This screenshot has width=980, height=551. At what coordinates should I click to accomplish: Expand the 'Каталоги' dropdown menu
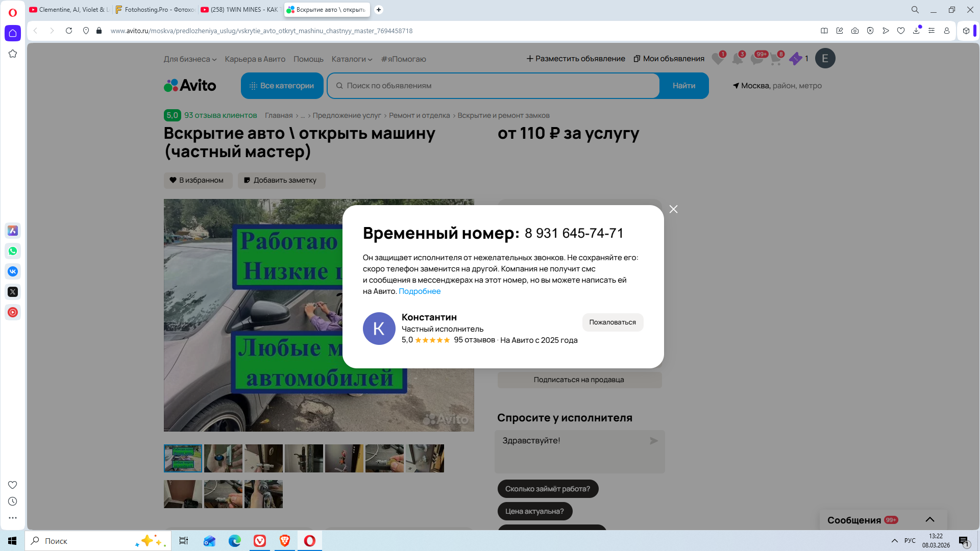coord(352,59)
